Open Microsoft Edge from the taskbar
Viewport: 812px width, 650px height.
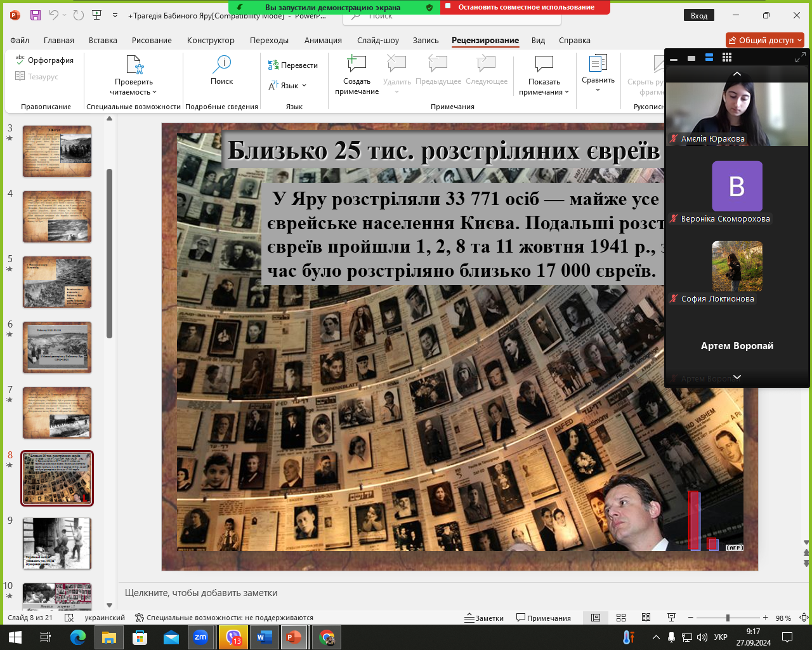click(x=78, y=637)
